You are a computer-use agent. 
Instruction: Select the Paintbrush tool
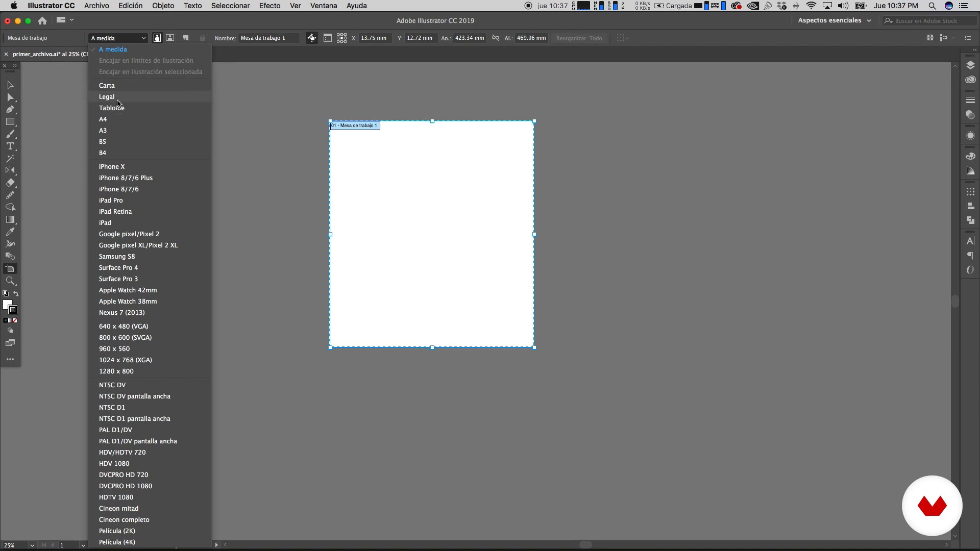(10, 134)
